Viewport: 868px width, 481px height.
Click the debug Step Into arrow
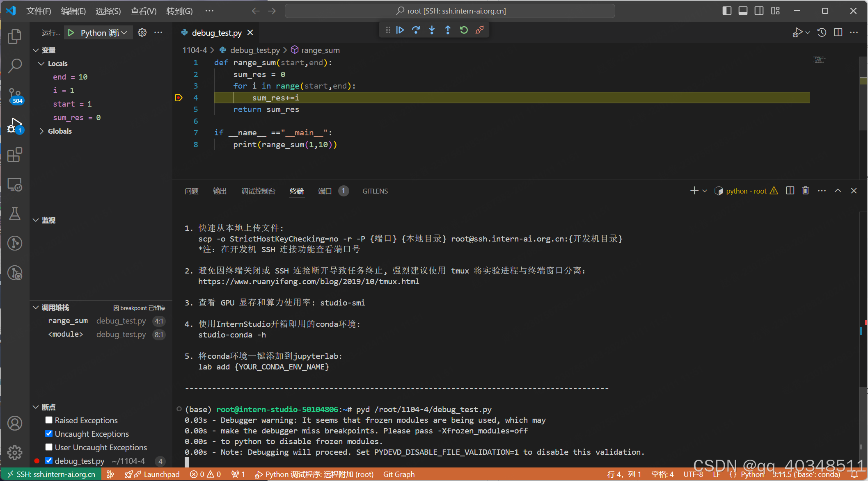click(432, 30)
